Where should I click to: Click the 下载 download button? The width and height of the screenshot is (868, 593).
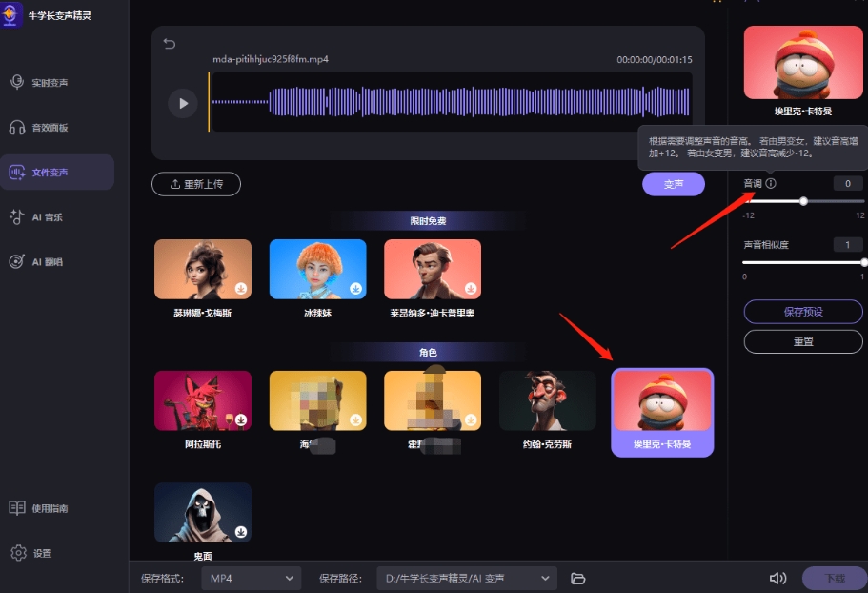pos(835,578)
